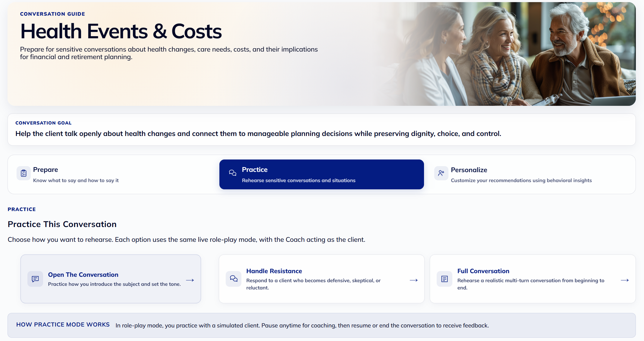
Task: Click the document icon on Full Conversation card
Action: (445, 279)
